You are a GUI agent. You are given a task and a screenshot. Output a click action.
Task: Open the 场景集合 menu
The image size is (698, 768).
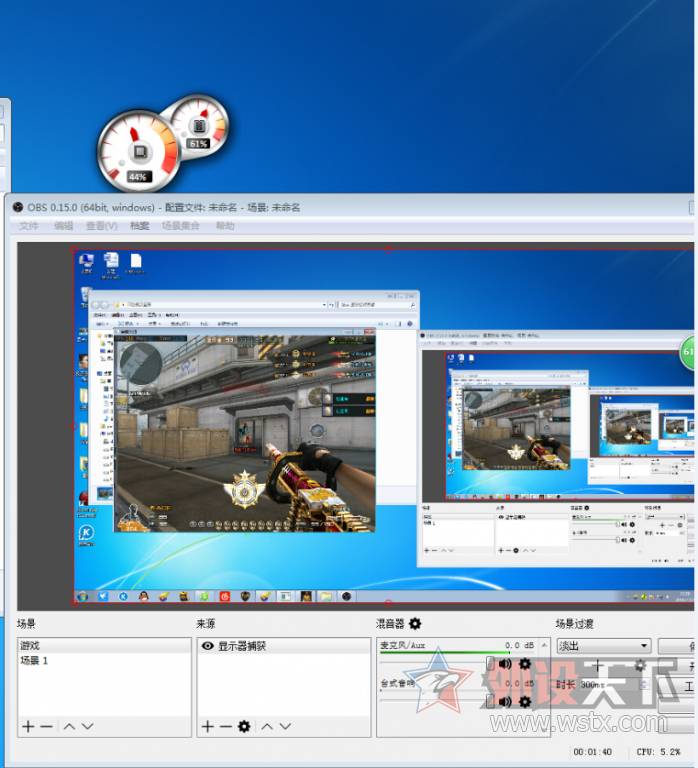181,226
